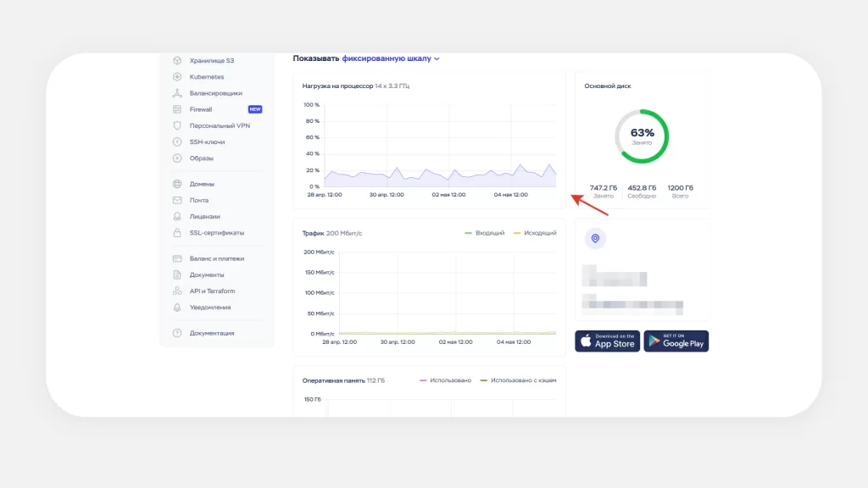This screenshot has height=488, width=868.
Task: Click the Get it on Google Play button
Action: click(x=676, y=341)
